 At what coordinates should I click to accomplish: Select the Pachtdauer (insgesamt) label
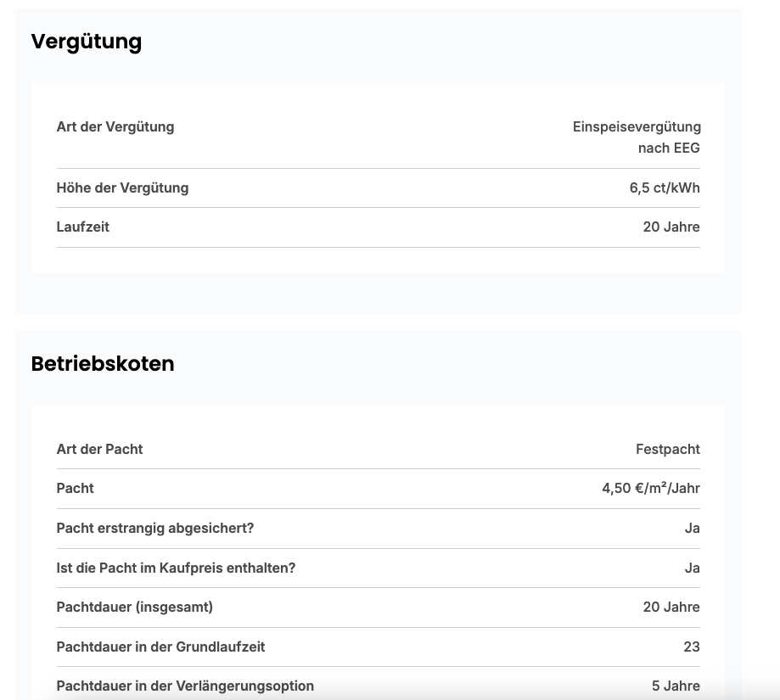point(135,607)
